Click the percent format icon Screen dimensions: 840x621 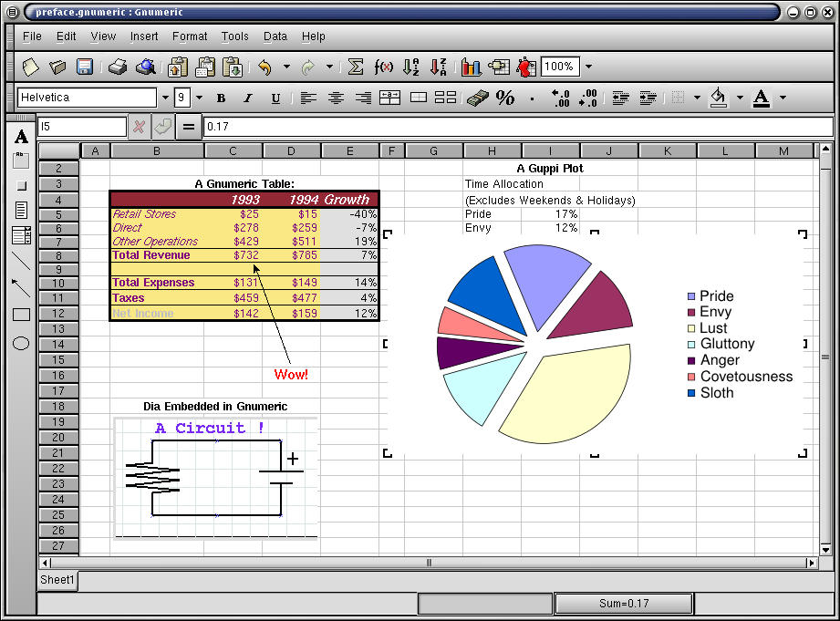504,98
